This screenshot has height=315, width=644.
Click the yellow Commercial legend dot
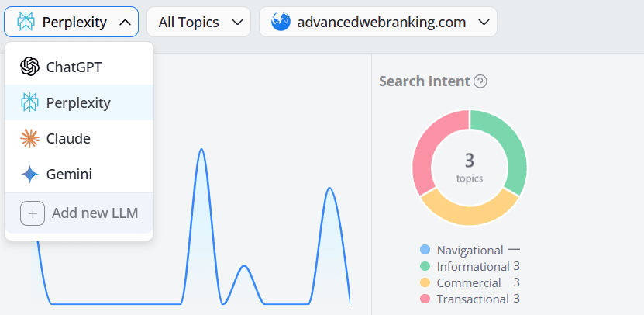coord(425,282)
